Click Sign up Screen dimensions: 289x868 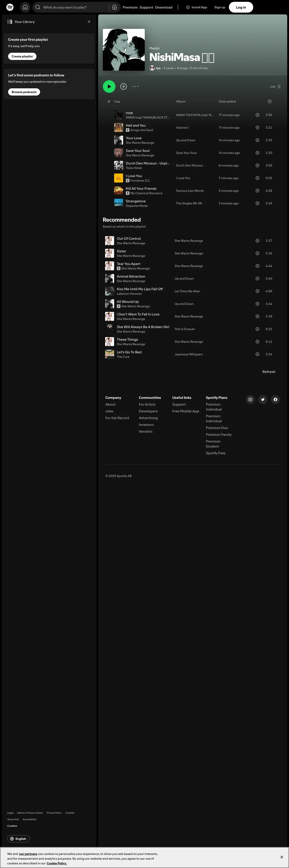pos(220,7)
